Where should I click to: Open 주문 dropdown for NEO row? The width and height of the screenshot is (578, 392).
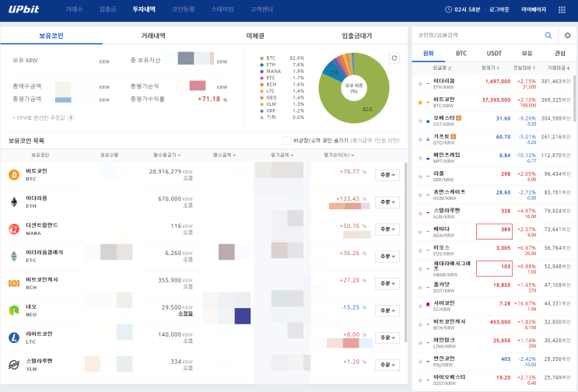tap(387, 310)
